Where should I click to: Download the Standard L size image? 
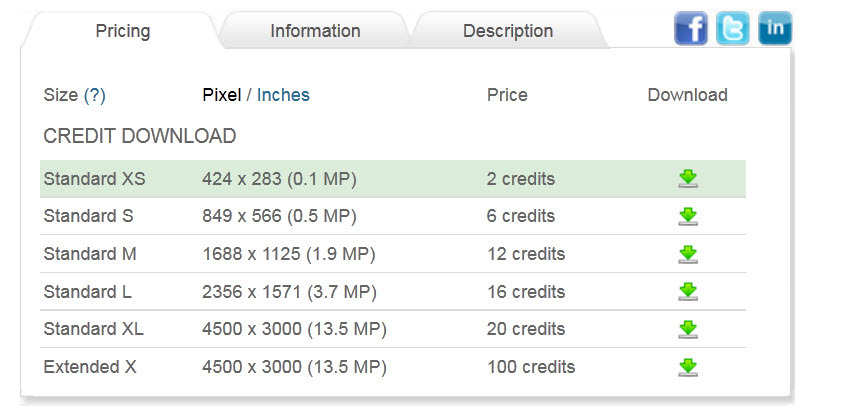687,292
